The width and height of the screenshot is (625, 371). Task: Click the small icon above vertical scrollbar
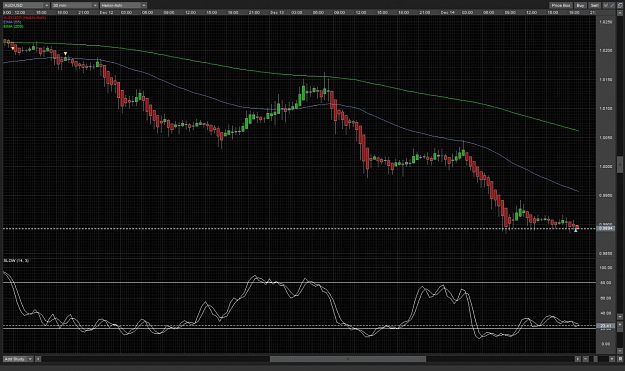(620, 13)
